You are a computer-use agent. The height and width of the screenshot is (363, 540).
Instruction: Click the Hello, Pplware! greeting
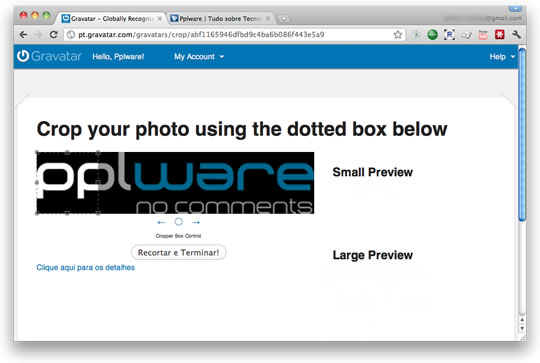(118, 56)
